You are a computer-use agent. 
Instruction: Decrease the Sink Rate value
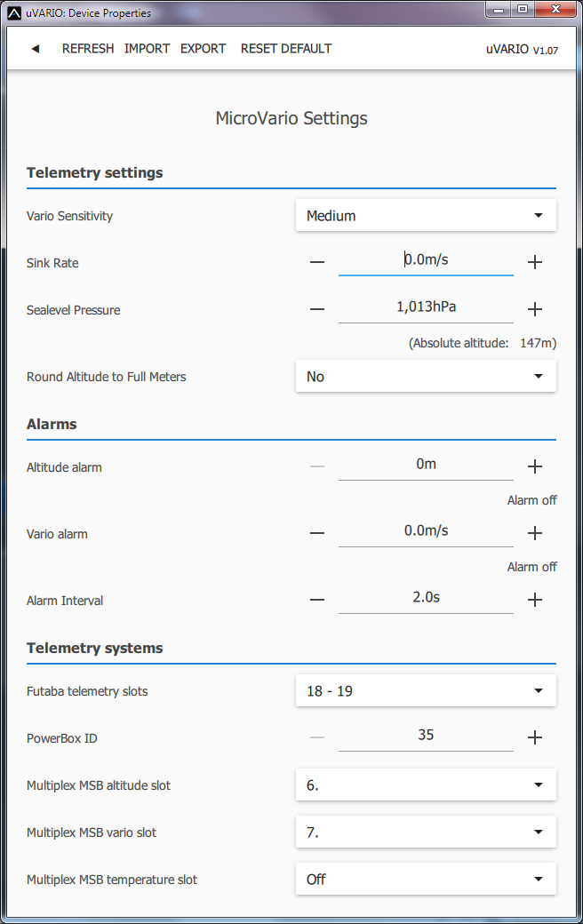point(317,262)
